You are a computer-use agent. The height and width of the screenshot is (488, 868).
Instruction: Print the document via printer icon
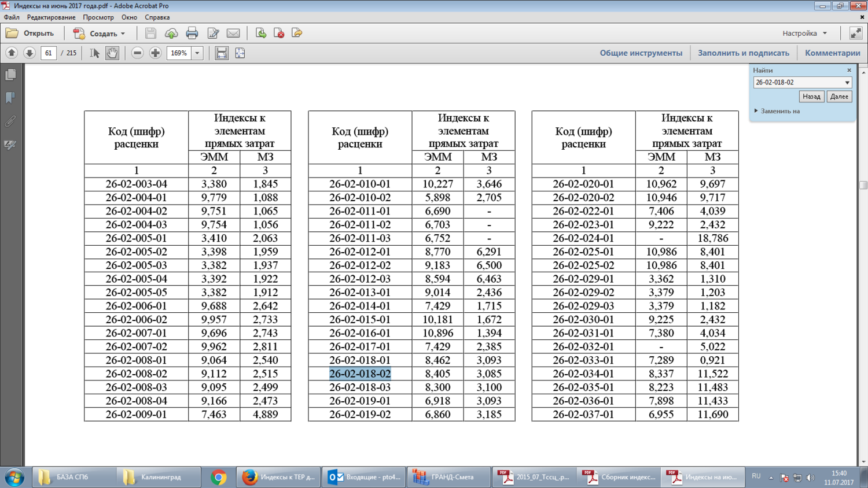point(192,34)
